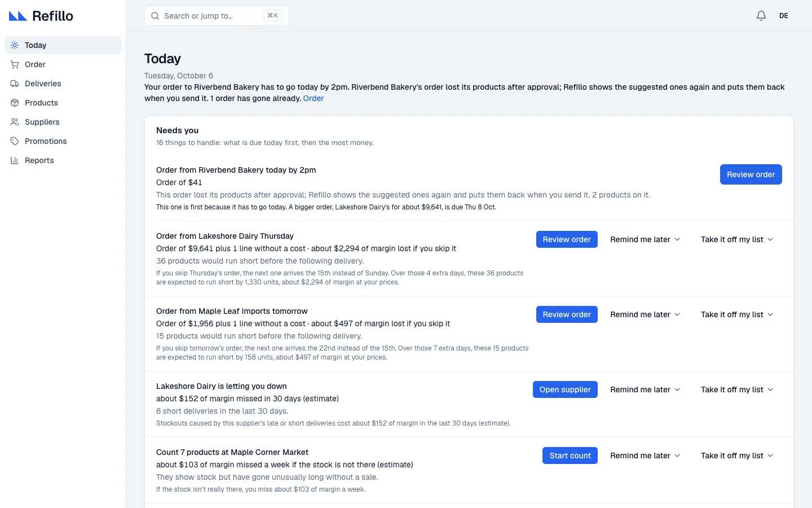Open Suppliers label in the sidebar

(42, 122)
